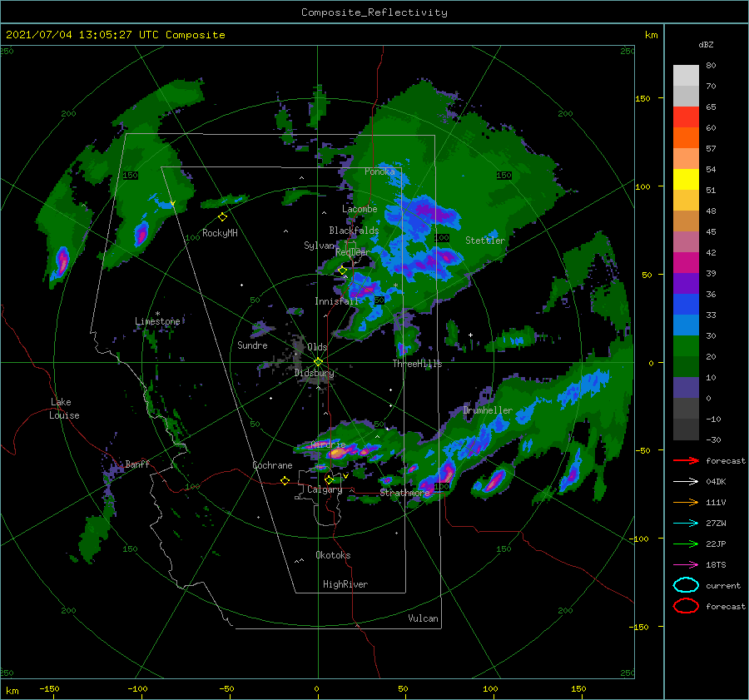Click the yellow diamond marker below RedDeer
Screen dimensions: 749x700
[x=342, y=271]
